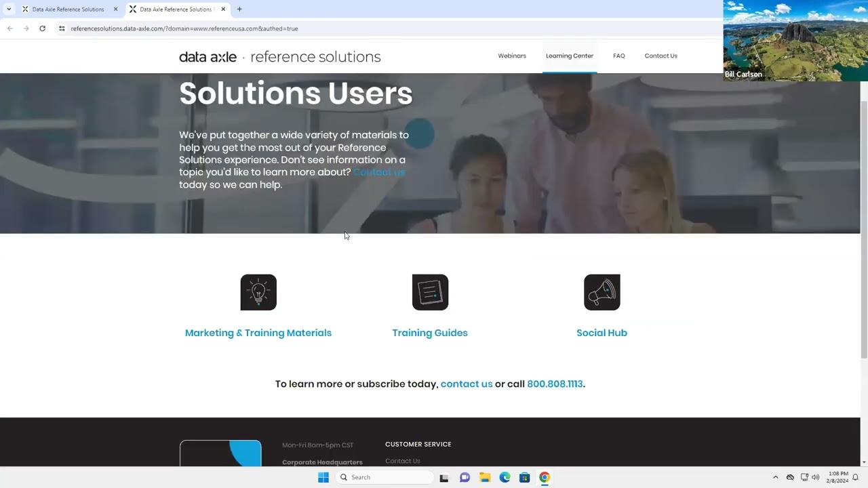
Task: Open File Explorer from the taskbar
Action: coord(485,477)
